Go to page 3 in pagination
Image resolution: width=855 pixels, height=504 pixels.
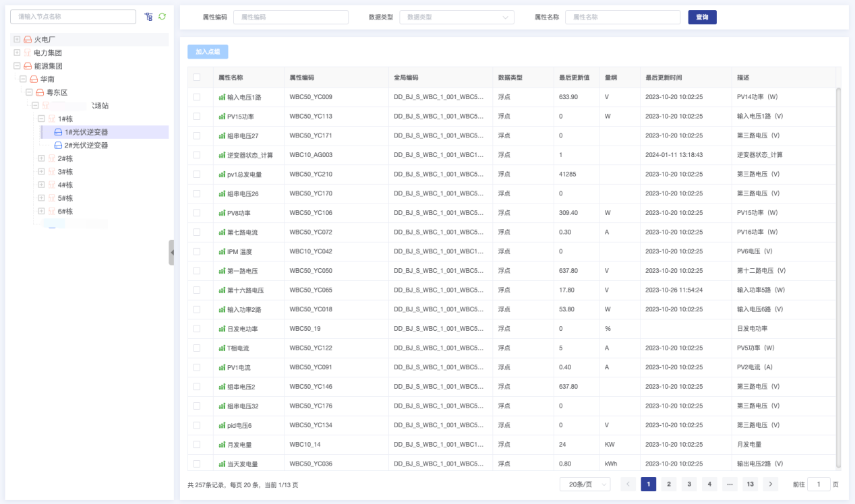688,484
